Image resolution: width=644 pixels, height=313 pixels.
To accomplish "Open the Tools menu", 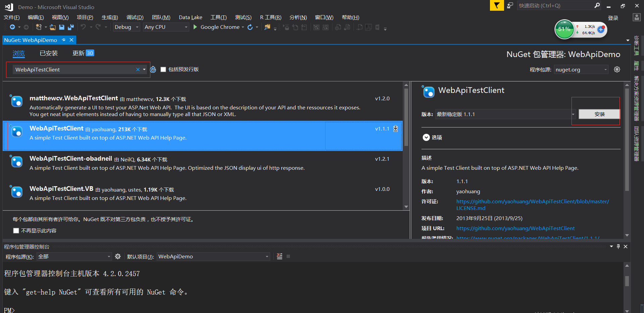I will coord(218,17).
